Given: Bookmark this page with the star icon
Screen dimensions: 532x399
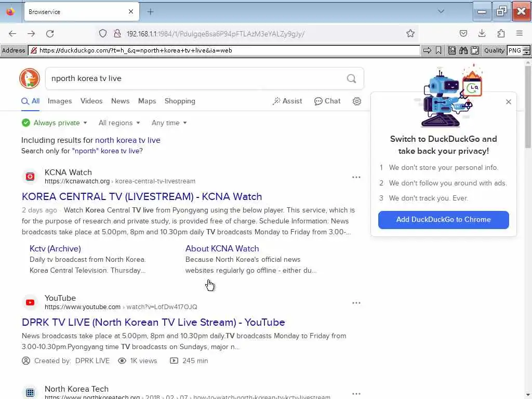Looking at the screenshot, I should tap(410, 34).
